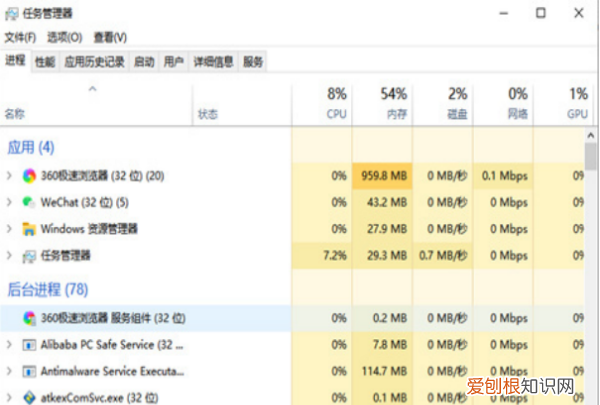Sort by the 内存 column header
The width and height of the screenshot is (600, 405).
382,104
